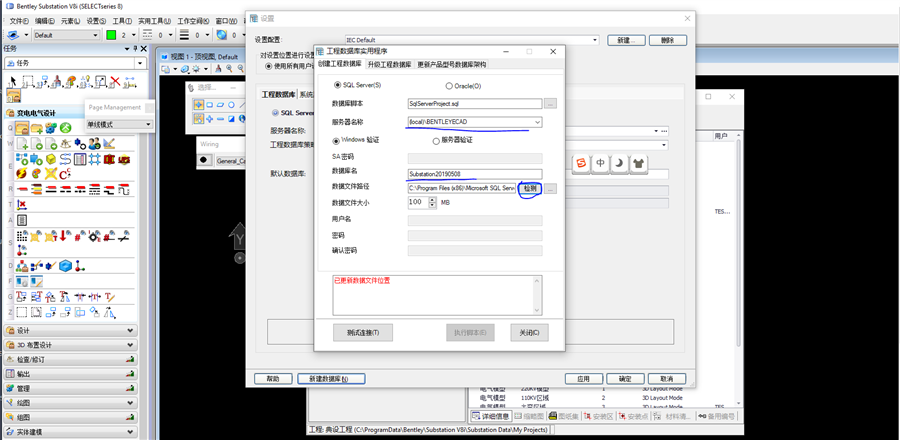Expand the 实体建模 task group
Screen dimensions: 900x440
(x=71, y=431)
